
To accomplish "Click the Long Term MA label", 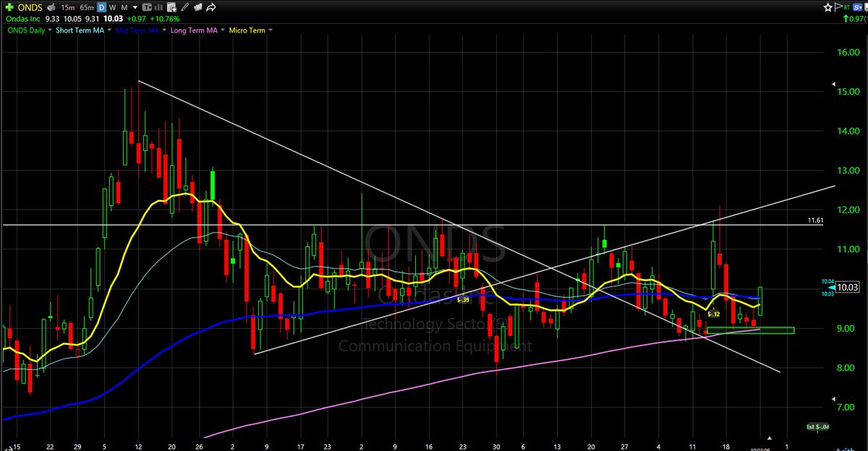I will click(x=194, y=30).
